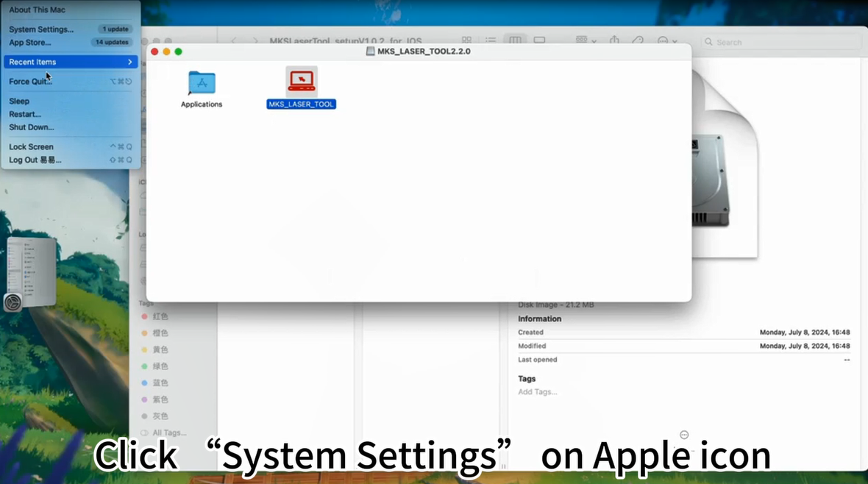Switch Finder to gallery view
The image size is (868, 484).
coord(539,40)
